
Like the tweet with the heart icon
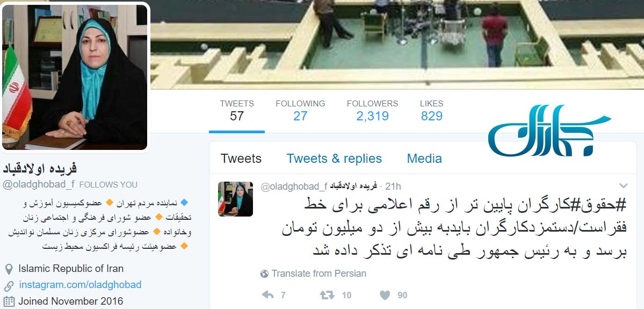point(385,294)
